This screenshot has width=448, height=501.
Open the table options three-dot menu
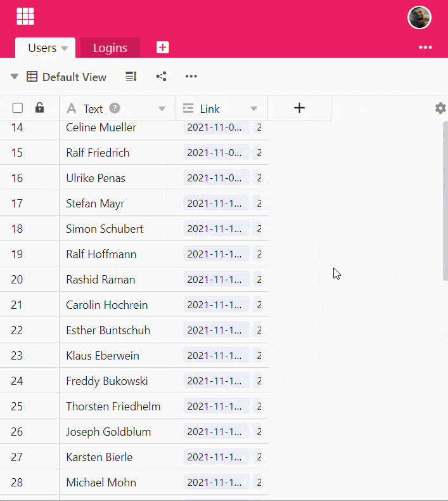click(425, 48)
